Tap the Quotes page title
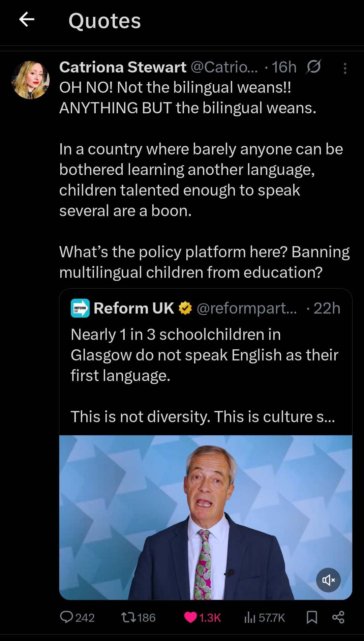The image size is (364, 641). pyautogui.click(x=105, y=21)
